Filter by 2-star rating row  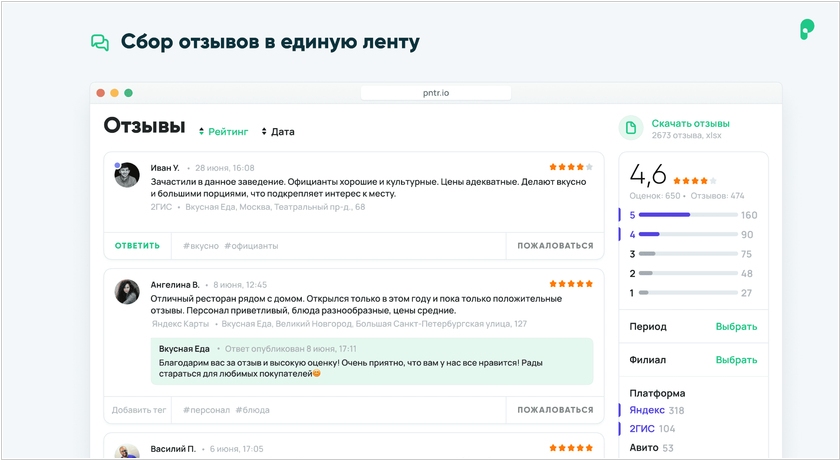(x=693, y=274)
